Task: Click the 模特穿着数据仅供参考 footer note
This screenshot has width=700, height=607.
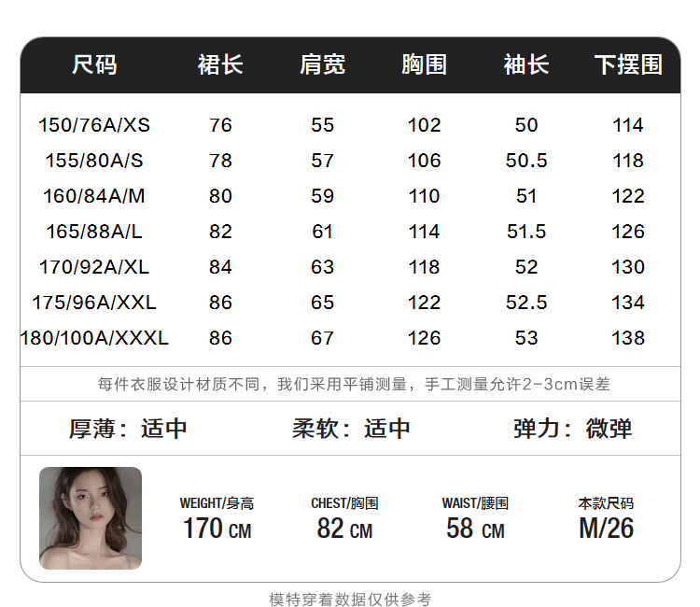Action: point(350,600)
